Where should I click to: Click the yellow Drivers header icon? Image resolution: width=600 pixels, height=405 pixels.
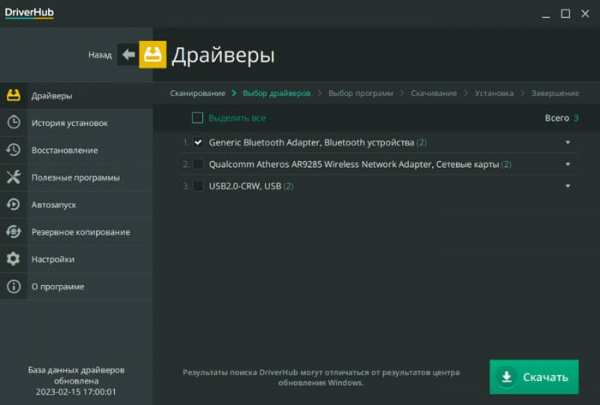click(153, 54)
